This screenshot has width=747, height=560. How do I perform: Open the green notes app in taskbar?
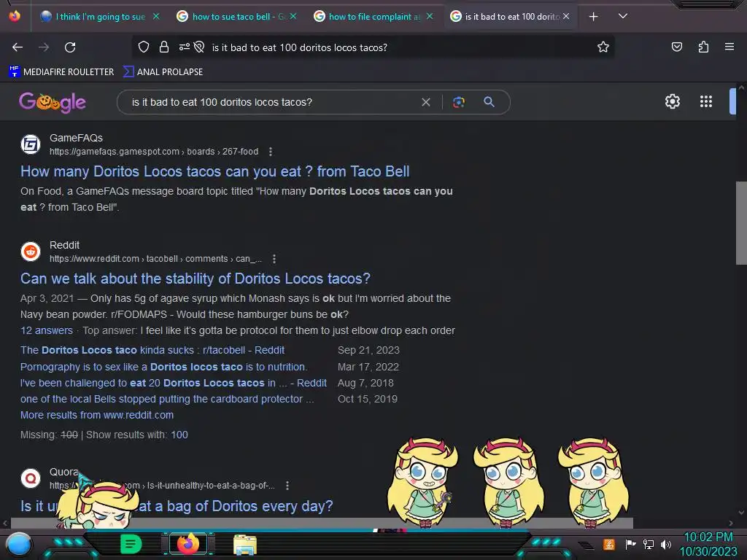[x=131, y=544]
